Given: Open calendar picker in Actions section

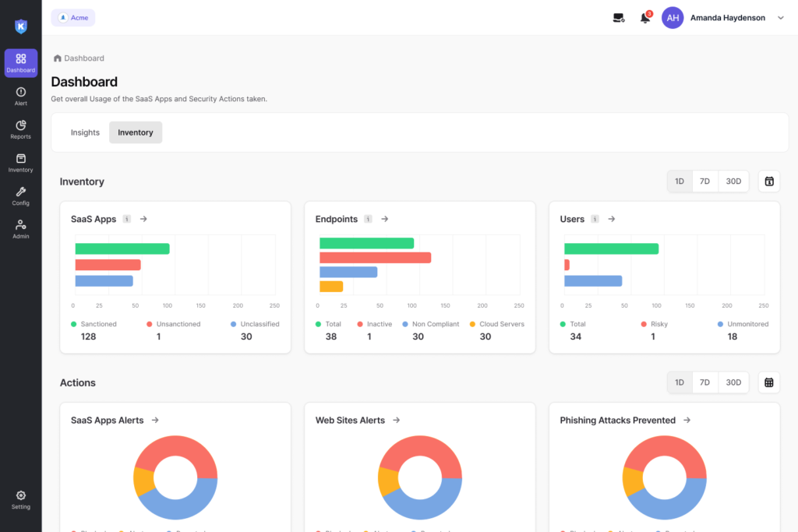Looking at the screenshot, I should point(768,382).
